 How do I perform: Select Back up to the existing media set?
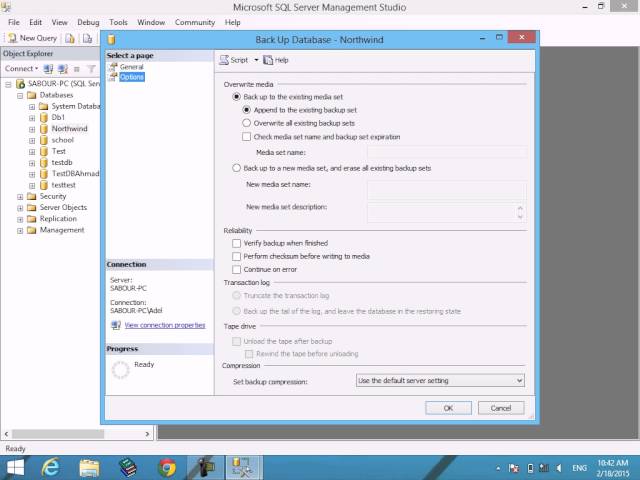tap(236, 97)
